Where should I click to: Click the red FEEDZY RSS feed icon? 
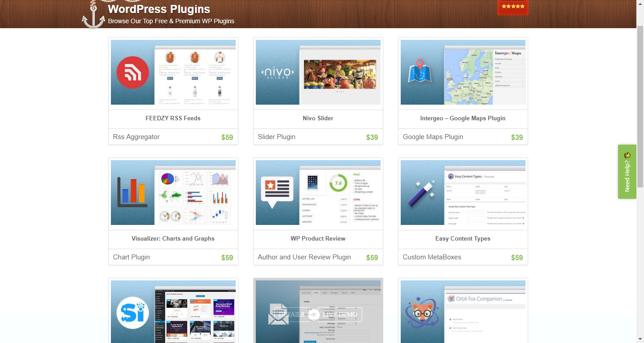133,72
